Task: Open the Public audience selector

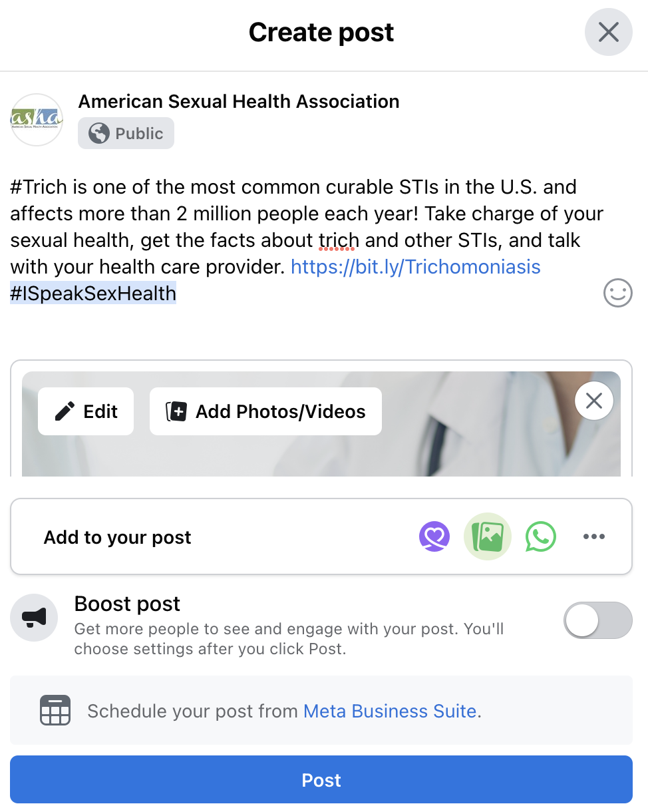Action: coord(126,133)
